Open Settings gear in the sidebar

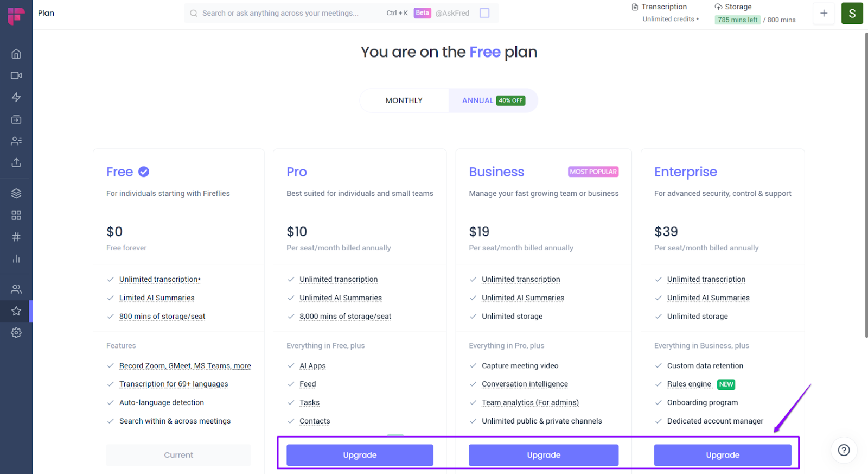point(16,332)
